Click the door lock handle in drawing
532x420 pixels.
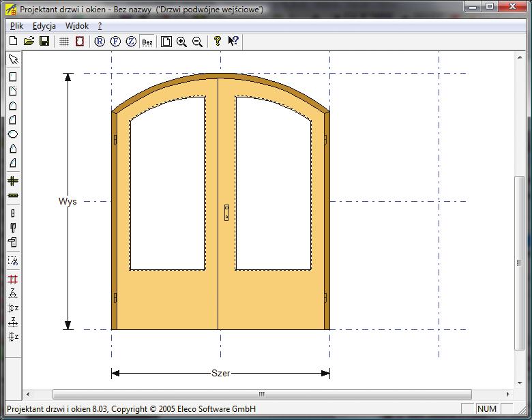tap(226, 212)
